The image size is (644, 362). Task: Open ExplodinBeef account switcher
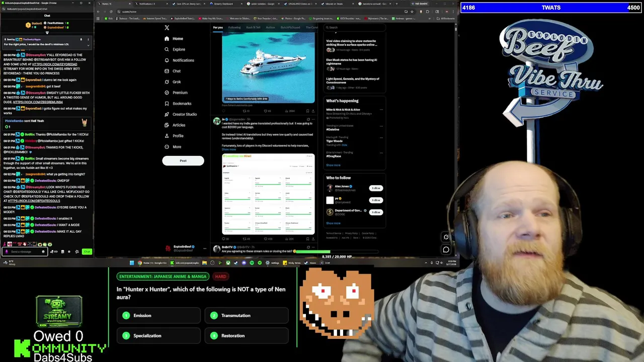pyautogui.click(x=187, y=248)
